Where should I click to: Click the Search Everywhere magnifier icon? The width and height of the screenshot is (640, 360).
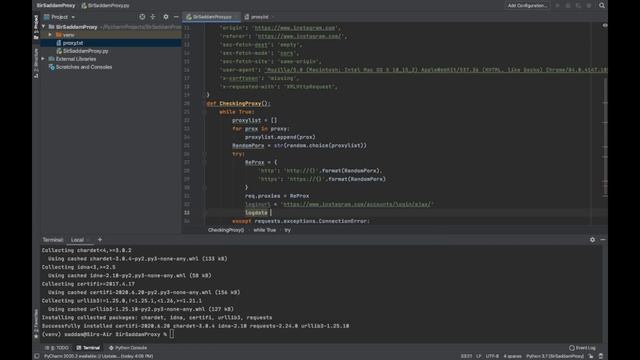point(602,6)
